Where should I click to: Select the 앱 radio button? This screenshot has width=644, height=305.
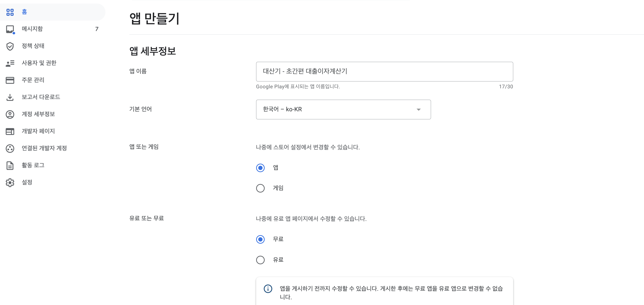point(260,168)
